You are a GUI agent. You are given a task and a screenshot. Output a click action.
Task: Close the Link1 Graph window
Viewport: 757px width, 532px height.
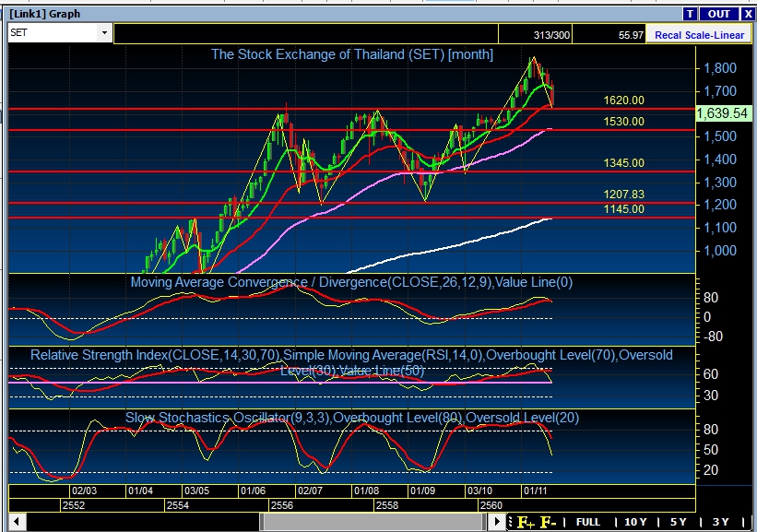point(748,14)
